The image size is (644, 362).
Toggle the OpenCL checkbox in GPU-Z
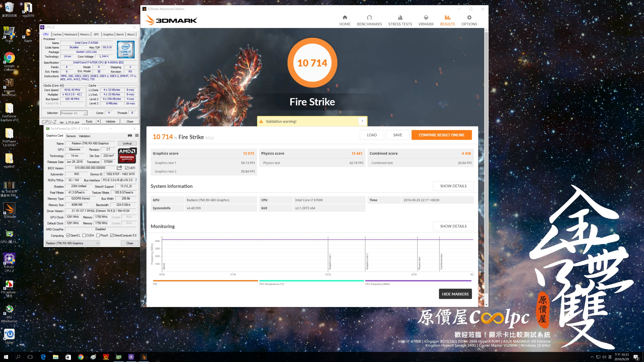[x=68, y=235]
